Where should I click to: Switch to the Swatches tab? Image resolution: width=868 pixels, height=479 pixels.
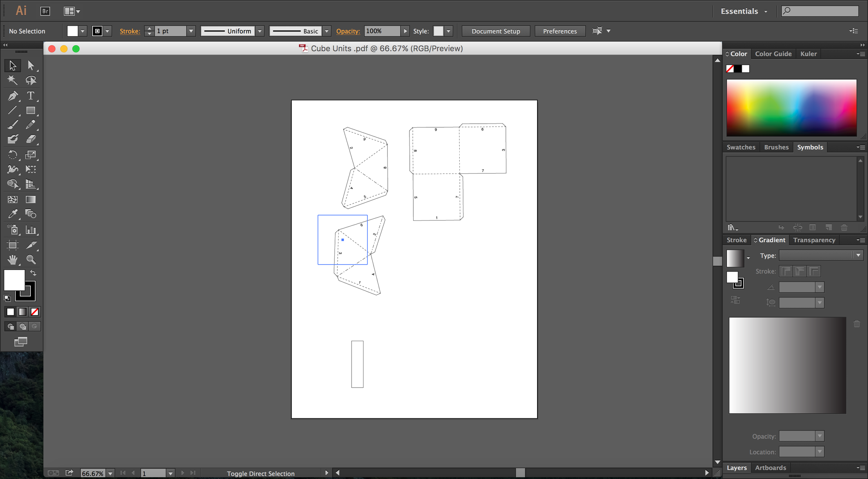click(741, 147)
